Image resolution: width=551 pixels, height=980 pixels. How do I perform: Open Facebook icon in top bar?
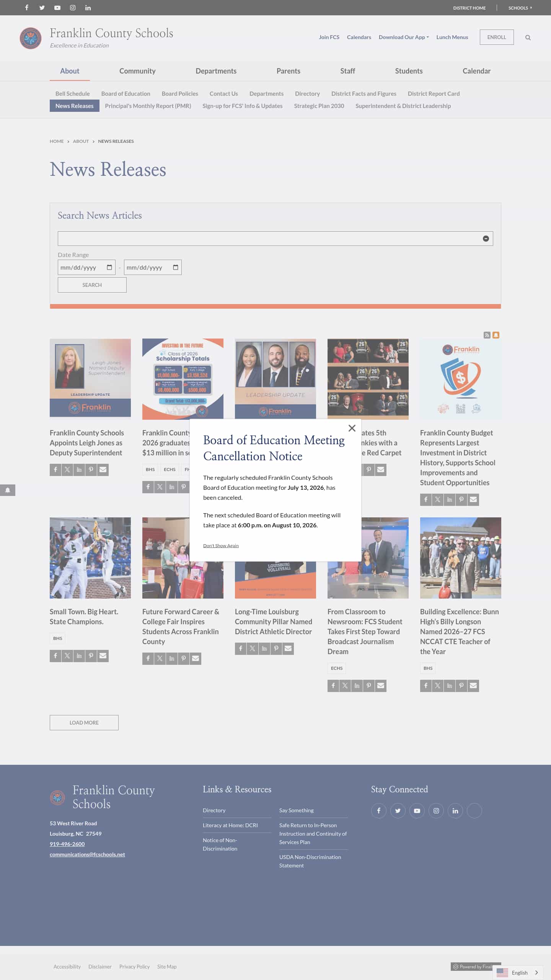27,8
